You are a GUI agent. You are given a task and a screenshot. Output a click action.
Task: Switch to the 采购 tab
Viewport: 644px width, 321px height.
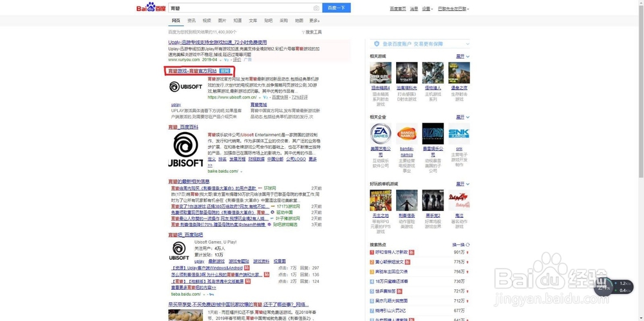(283, 21)
